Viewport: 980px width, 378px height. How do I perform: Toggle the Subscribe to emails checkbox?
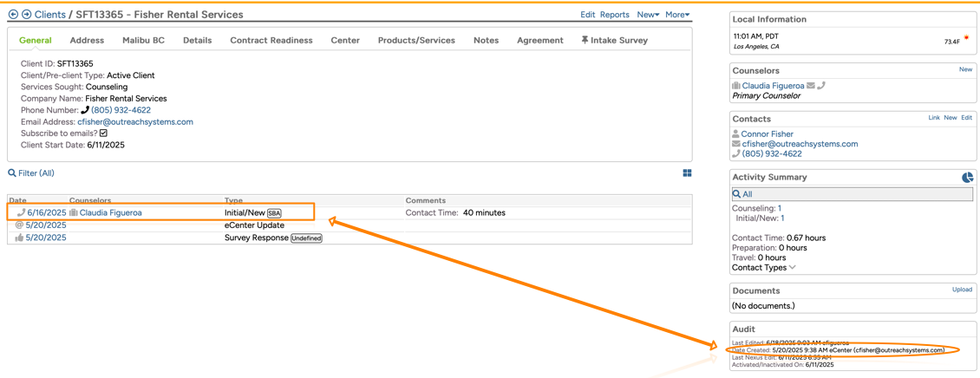tap(103, 134)
